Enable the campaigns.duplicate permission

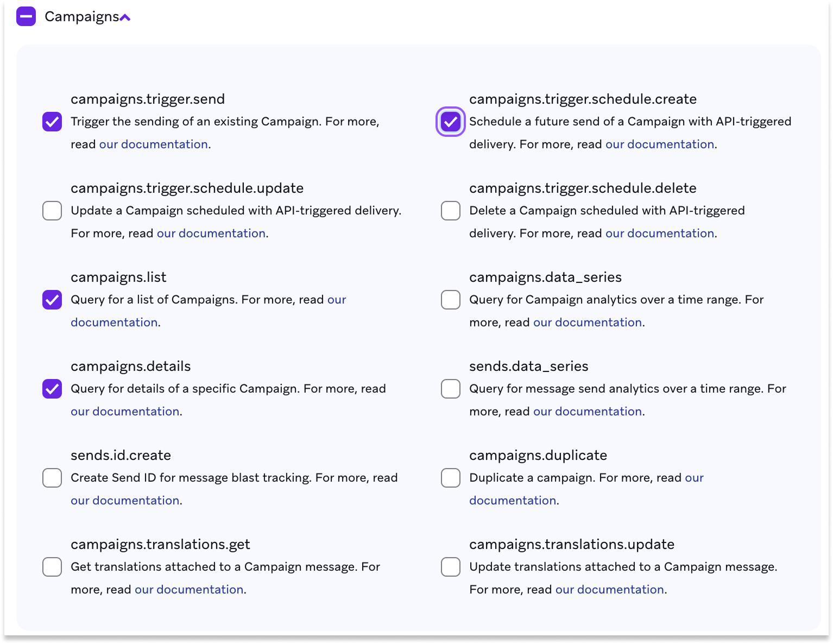pos(450,478)
